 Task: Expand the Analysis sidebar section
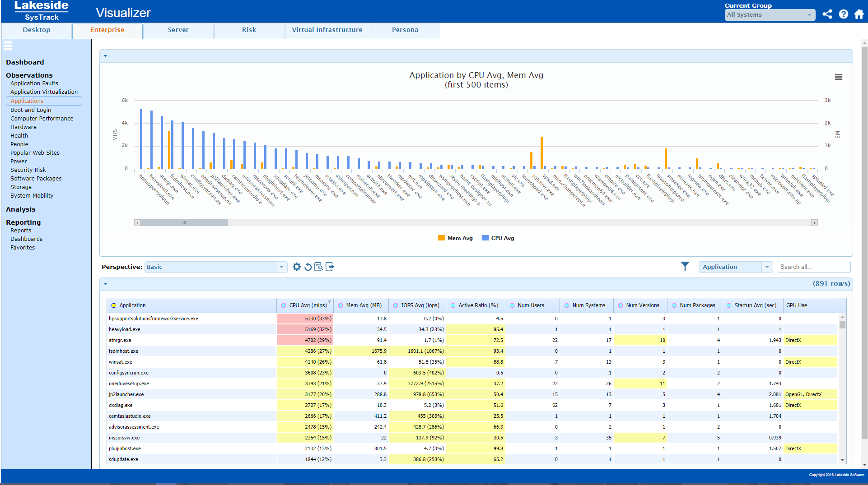pos(21,209)
